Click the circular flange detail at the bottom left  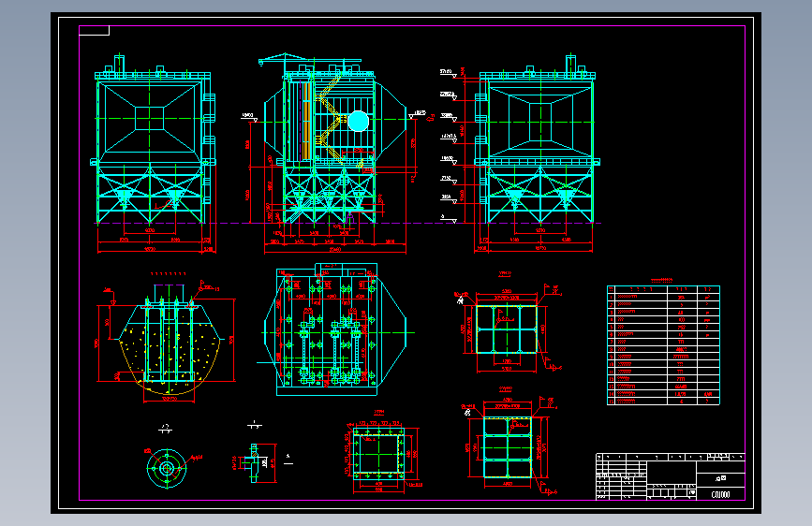(x=166, y=469)
